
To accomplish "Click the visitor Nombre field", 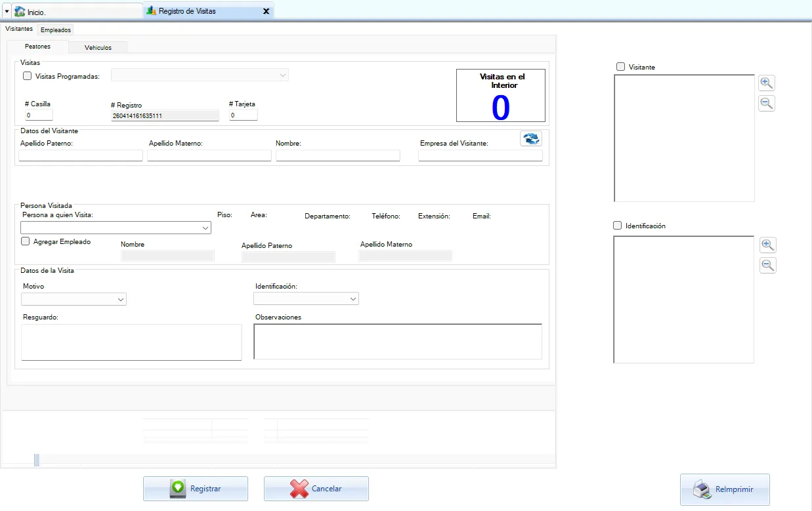I will tap(338, 155).
